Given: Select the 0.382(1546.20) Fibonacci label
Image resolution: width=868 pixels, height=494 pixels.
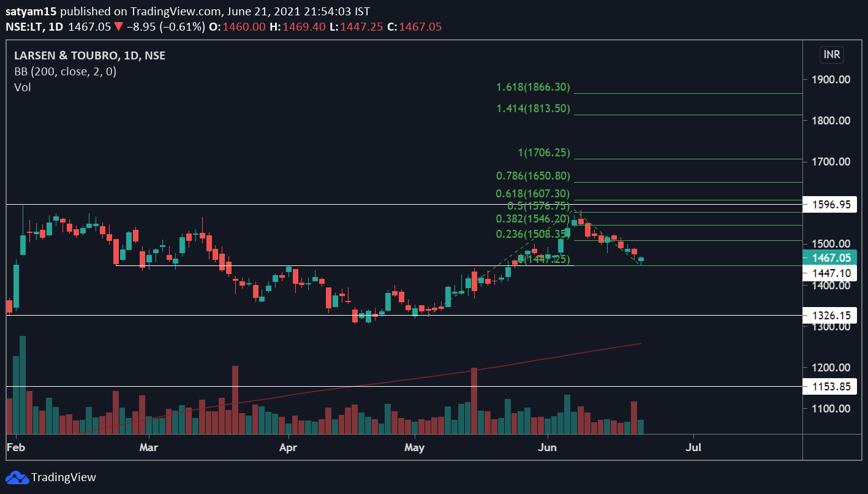Looking at the screenshot, I should (x=533, y=219).
